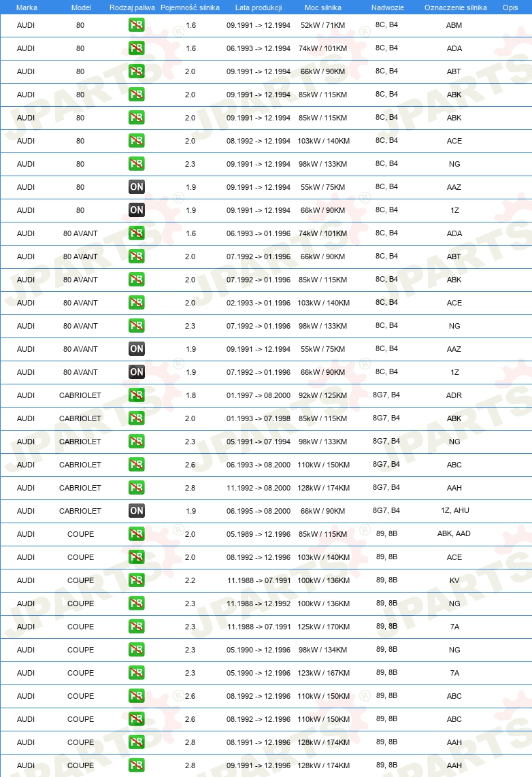Click the 08.1991 -> 12.1996 production dates
The height and width of the screenshot is (777, 532).
259,742
